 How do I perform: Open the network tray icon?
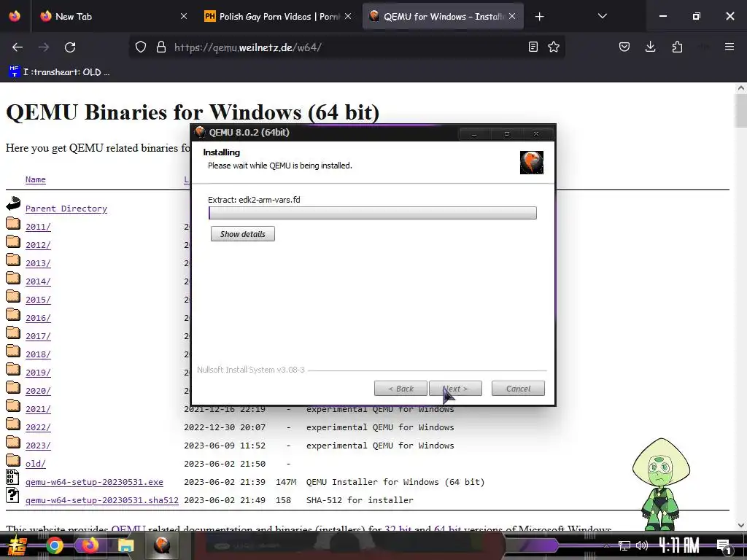pos(624,545)
